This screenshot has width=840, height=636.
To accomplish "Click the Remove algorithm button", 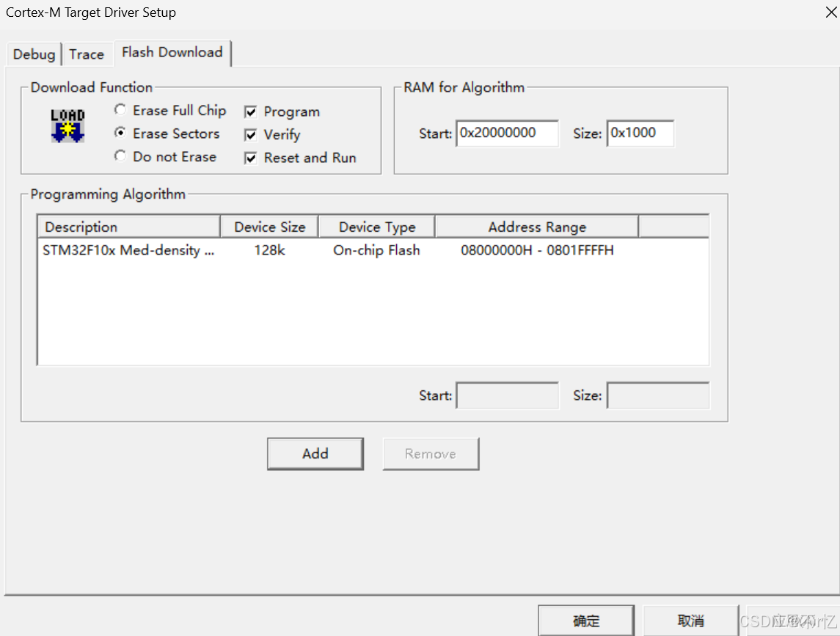I will pos(431,454).
